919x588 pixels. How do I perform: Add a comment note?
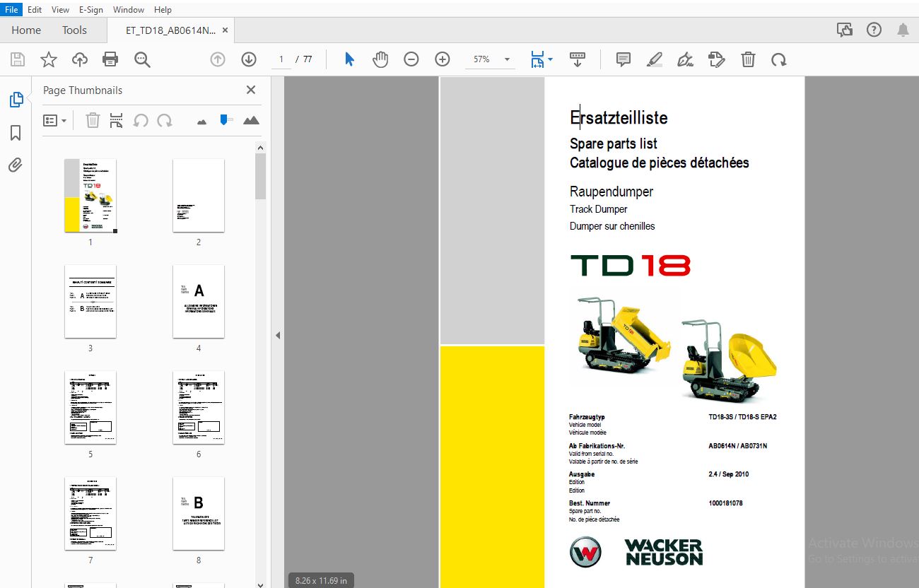click(x=624, y=59)
